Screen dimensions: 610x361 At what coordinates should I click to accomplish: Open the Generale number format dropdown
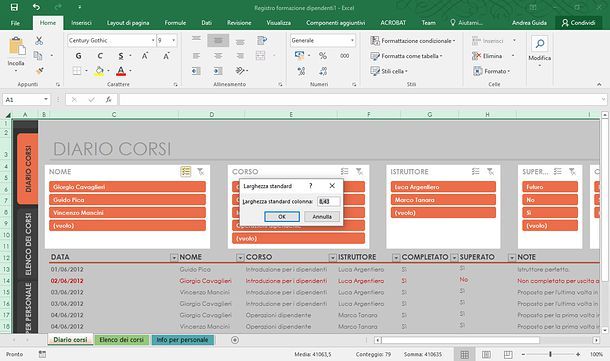point(352,40)
